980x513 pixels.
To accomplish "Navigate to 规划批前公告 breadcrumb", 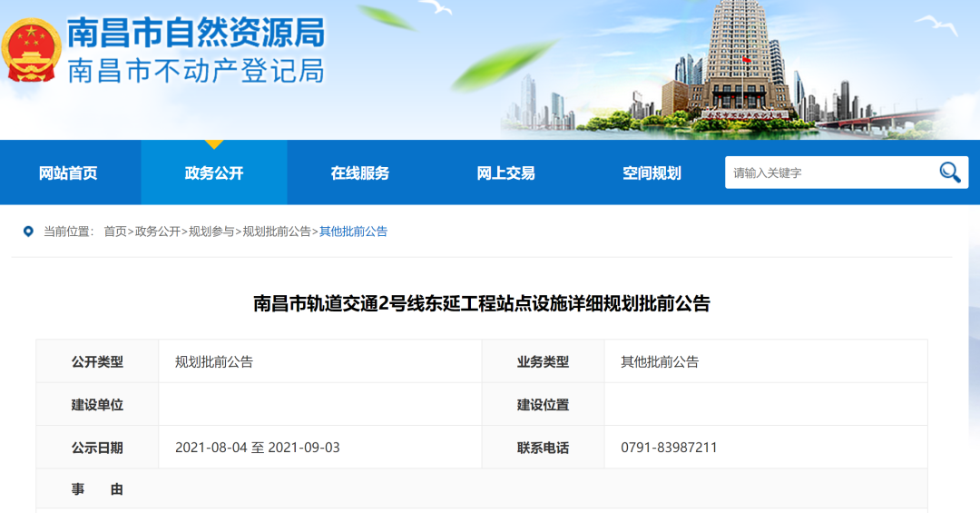I will [276, 232].
